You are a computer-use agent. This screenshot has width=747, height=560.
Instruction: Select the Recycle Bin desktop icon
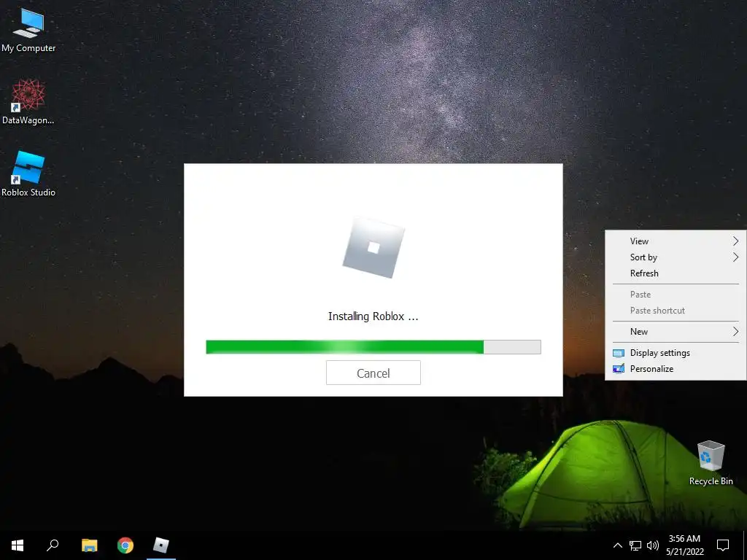click(711, 463)
